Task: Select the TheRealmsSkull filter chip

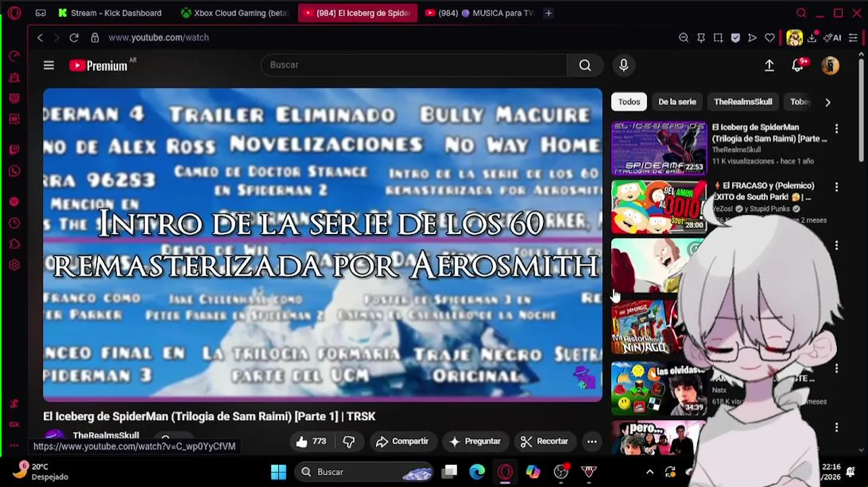Action: pos(743,101)
